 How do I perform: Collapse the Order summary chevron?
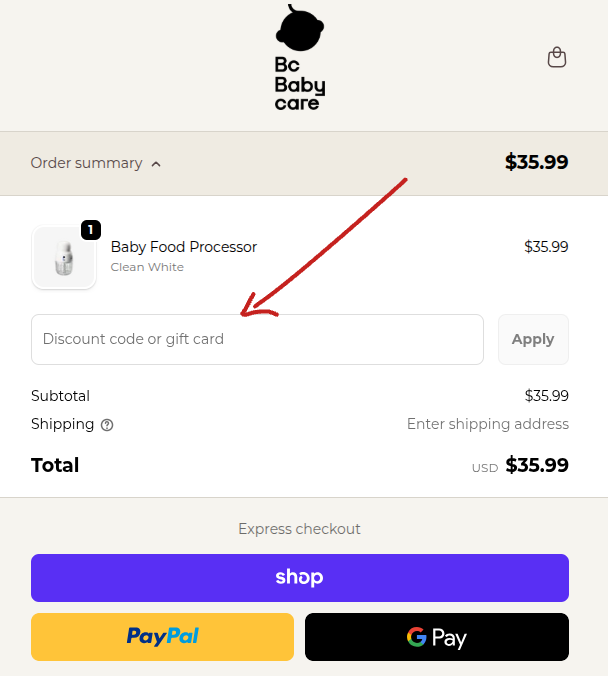(x=156, y=164)
